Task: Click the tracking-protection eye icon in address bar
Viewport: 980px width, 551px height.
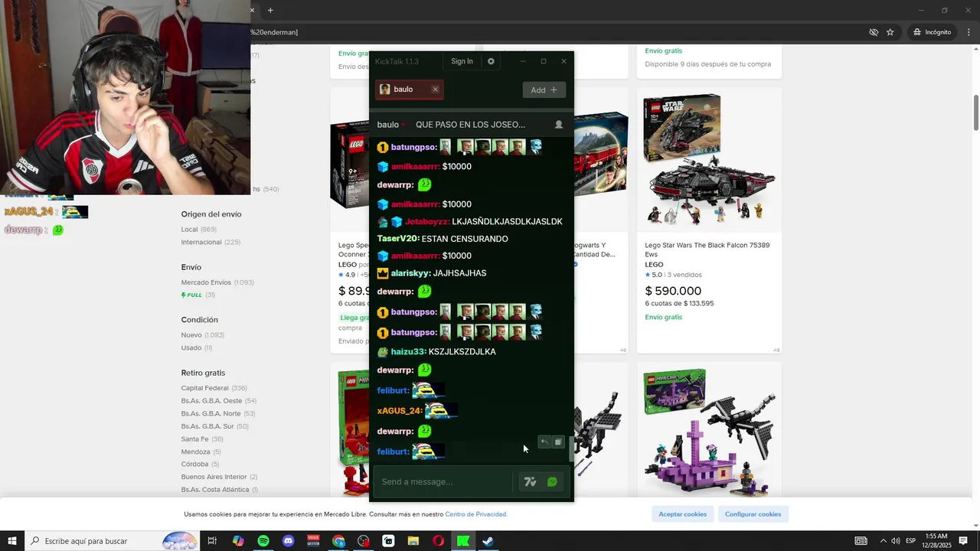Action: click(873, 32)
